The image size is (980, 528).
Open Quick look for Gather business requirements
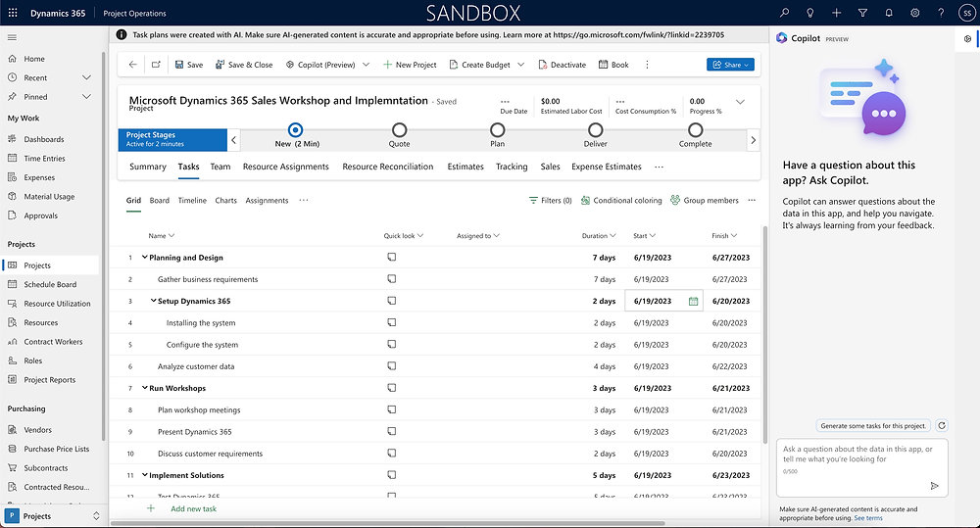pyautogui.click(x=391, y=278)
